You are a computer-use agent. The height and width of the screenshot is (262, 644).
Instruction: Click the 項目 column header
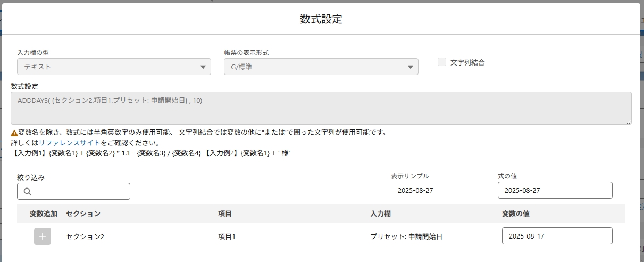click(x=225, y=214)
